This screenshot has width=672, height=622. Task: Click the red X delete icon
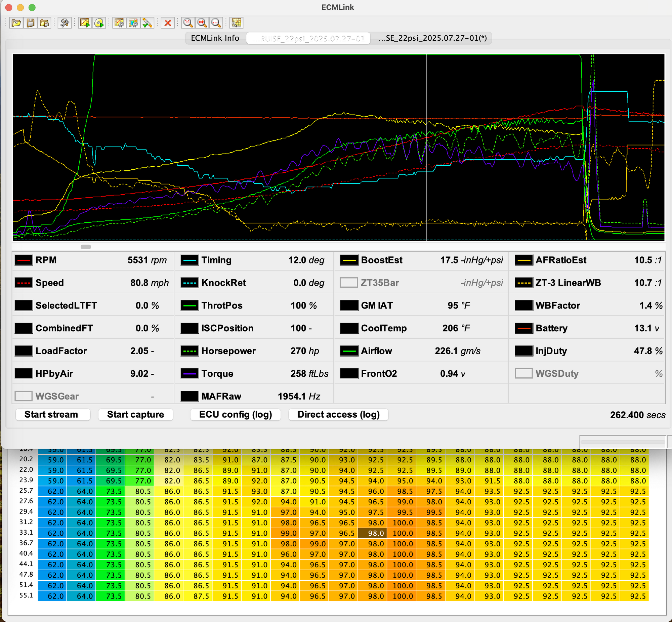(168, 23)
